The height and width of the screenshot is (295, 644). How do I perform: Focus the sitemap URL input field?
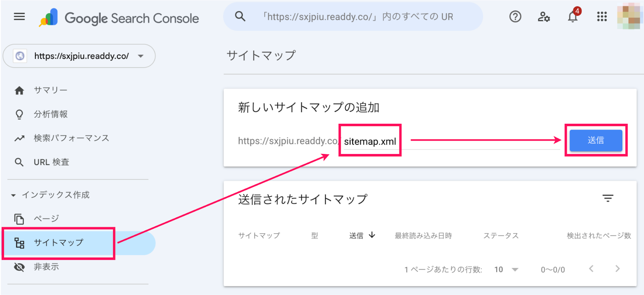451,141
